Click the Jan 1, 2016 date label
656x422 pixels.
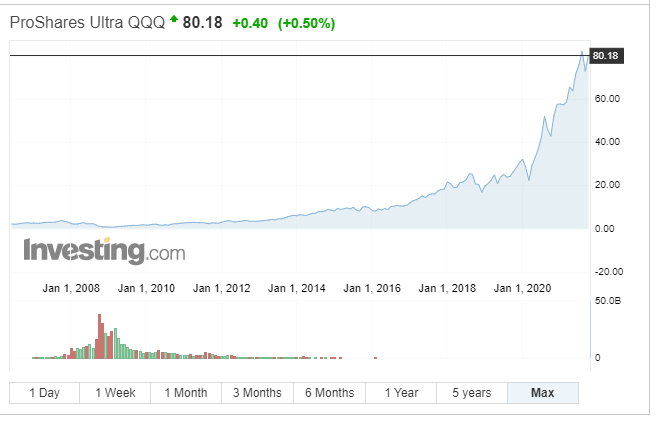click(x=372, y=288)
